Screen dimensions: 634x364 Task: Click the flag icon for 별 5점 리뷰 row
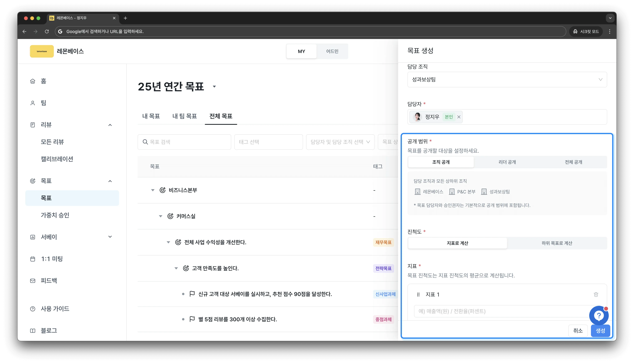(x=192, y=319)
